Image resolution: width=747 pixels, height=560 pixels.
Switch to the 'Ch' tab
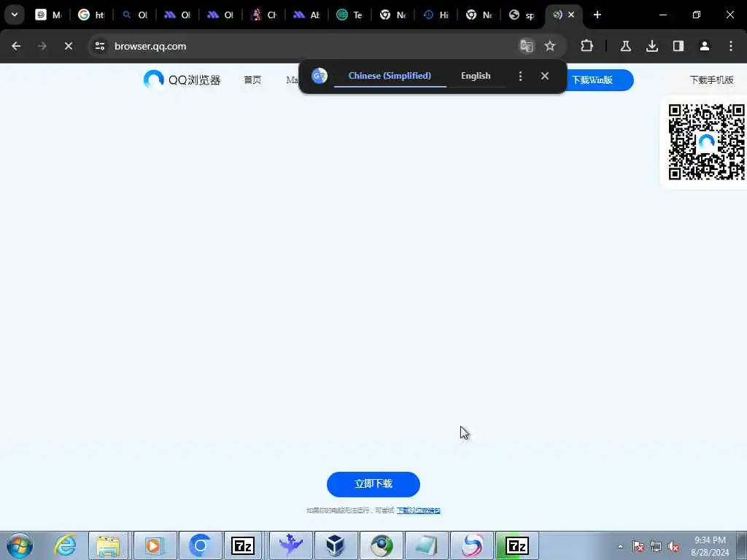pyautogui.click(x=264, y=15)
